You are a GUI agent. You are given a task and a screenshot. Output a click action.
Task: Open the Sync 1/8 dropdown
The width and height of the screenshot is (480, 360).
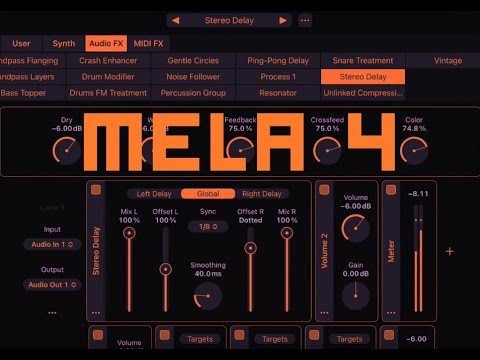click(x=208, y=227)
